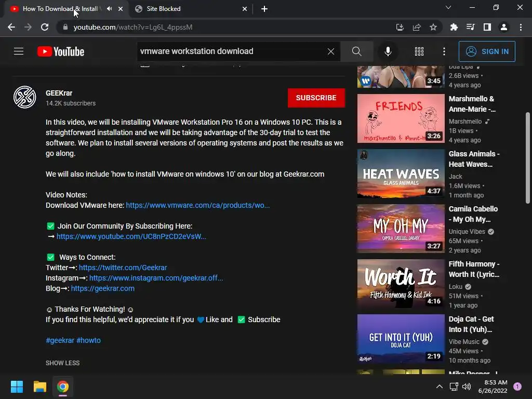
Task: Toggle Chrome side panel icon
Action: pos(487,27)
